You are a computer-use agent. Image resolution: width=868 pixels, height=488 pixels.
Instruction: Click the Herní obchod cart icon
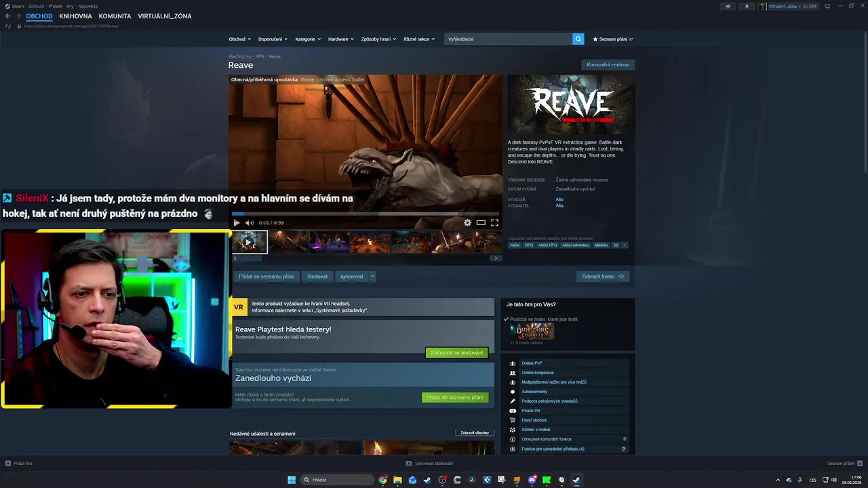(513, 420)
